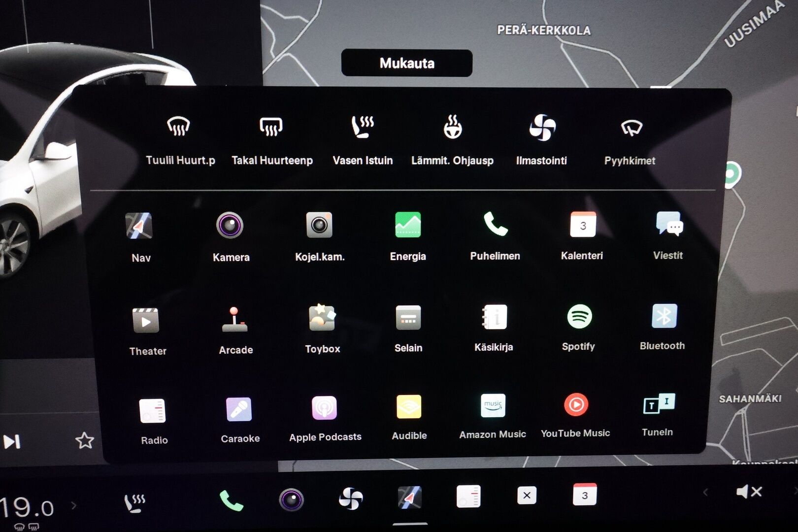Decrease volume with left arrow

[x=705, y=492]
